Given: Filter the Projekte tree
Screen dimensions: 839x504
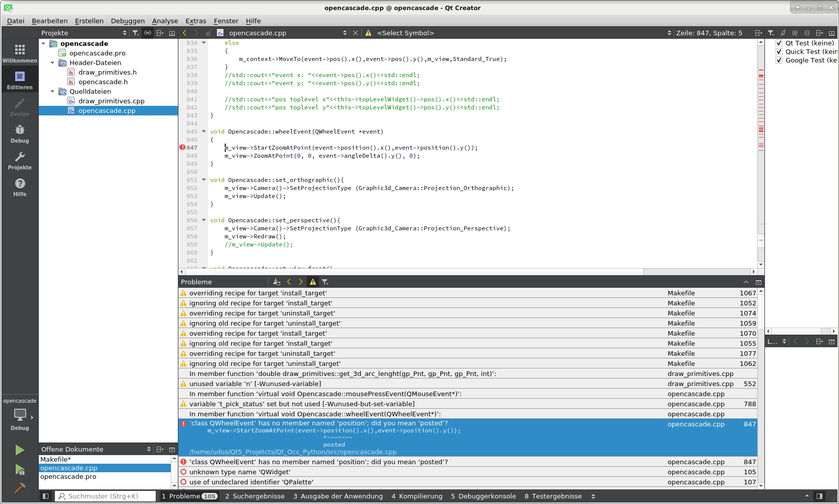Looking at the screenshot, I should click(x=136, y=33).
